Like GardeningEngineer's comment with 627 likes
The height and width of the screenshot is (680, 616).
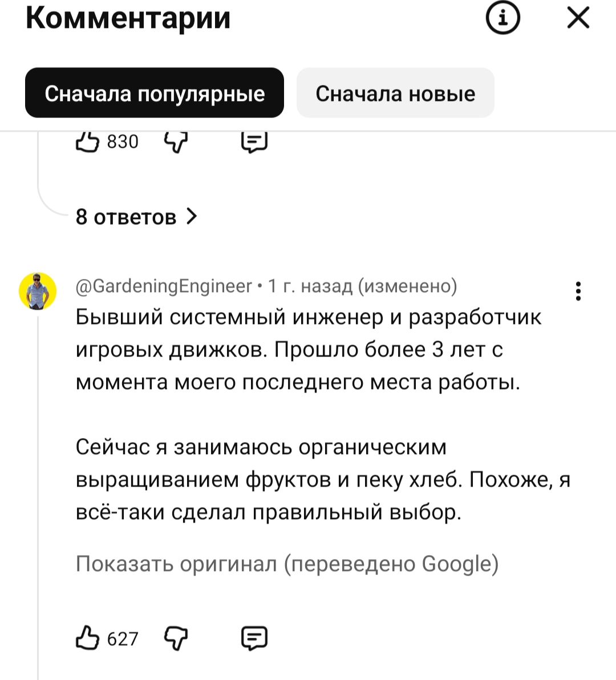[x=87, y=638]
